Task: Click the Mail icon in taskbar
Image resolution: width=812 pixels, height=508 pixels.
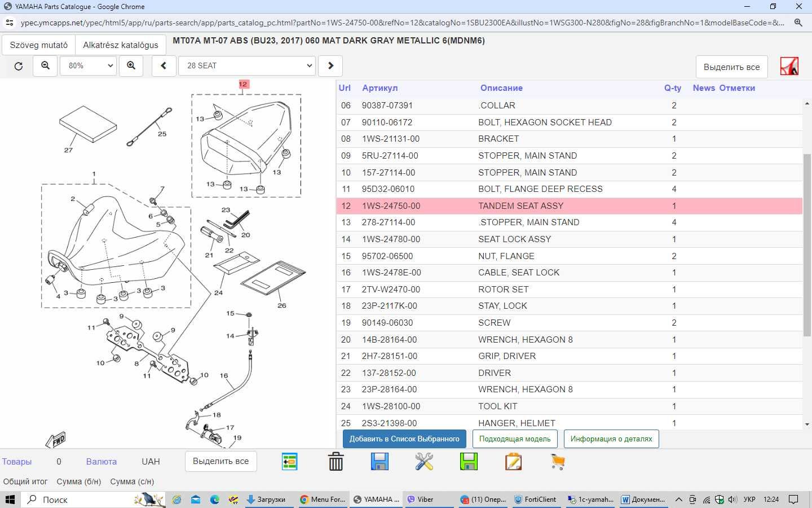Action: [196, 500]
